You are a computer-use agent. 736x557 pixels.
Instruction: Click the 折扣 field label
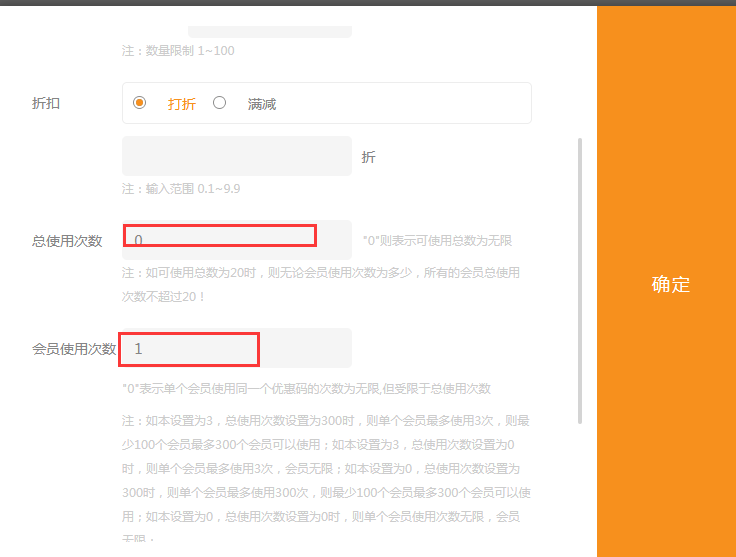click(46, 103)
